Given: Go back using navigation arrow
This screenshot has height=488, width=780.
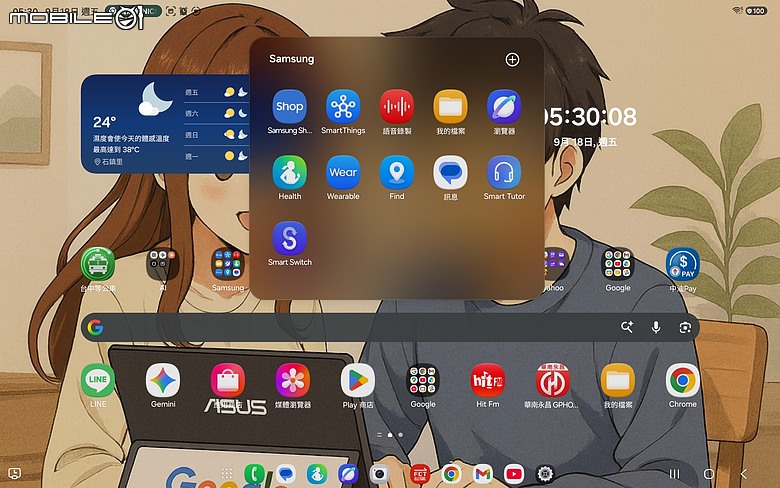Looking at the screenshot, I should [744, 474].
